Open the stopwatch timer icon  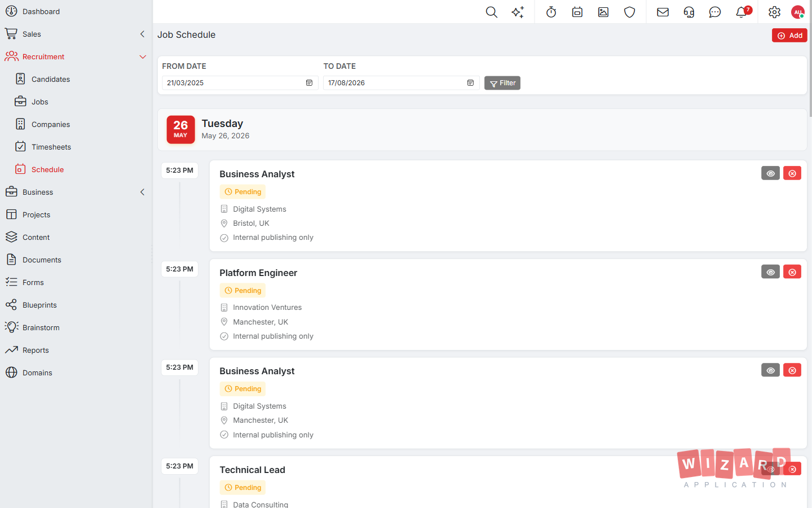tap(551, 12)
